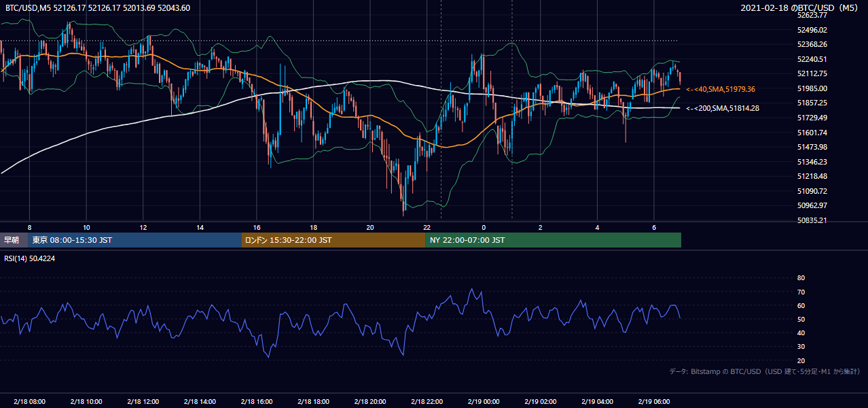Click hour tick 18 under the price chart
Image resolution: width=868 pixels, height=408 pixels.
(x=313, y=227)
